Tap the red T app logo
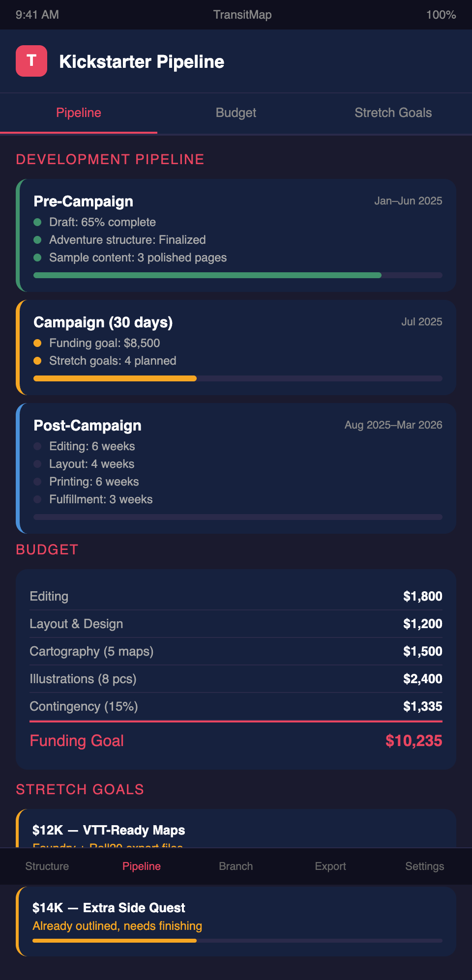 click(31, 61)
